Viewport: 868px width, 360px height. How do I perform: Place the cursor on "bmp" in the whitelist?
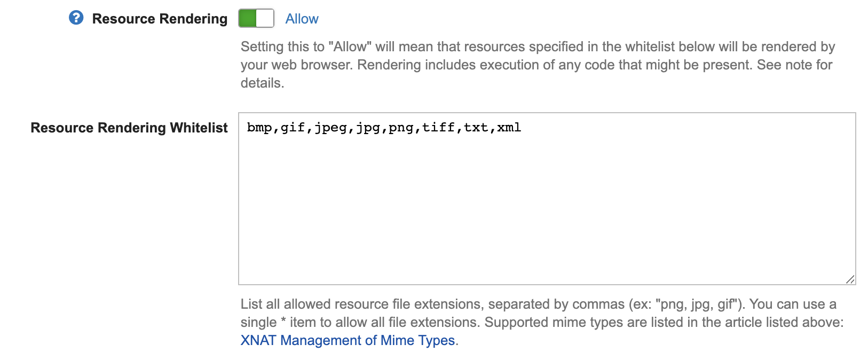pyautogui.click(x=259, y=128)
